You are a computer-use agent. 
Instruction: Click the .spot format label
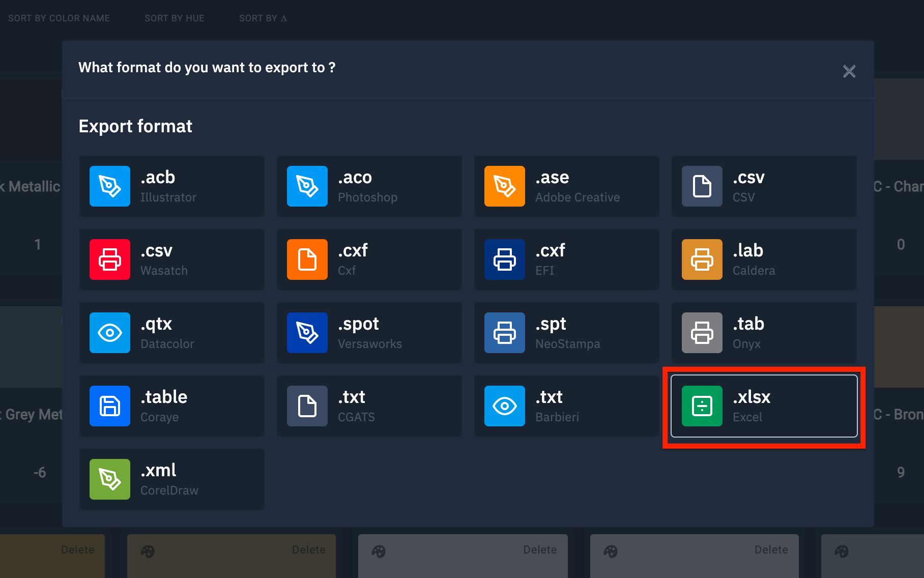pyautogui.click(x=358, y=324)
